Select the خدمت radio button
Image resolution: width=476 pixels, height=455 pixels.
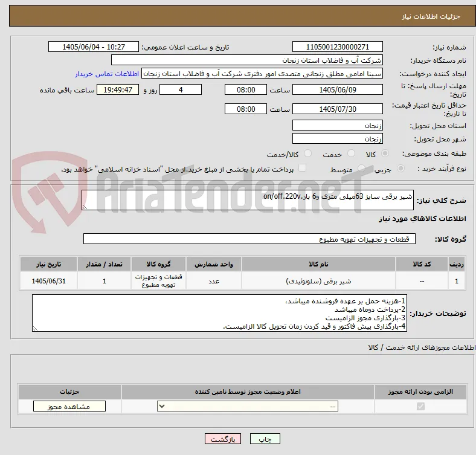click(x=351, y=153)
